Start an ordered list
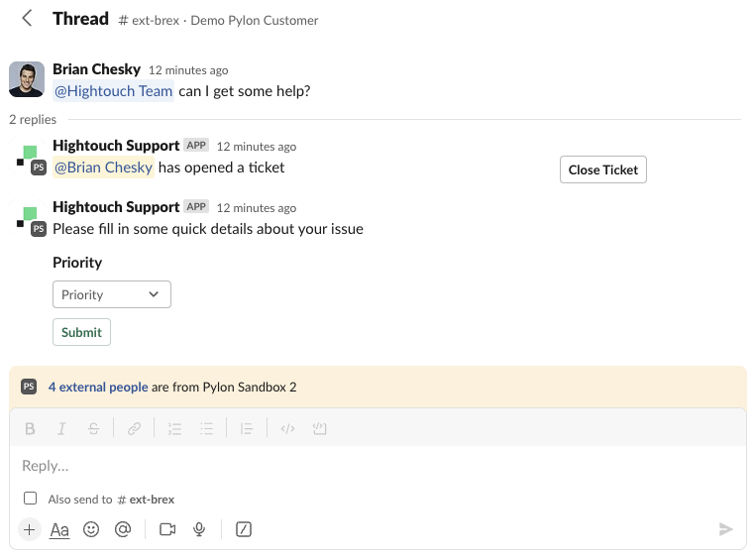 (174, 428)
